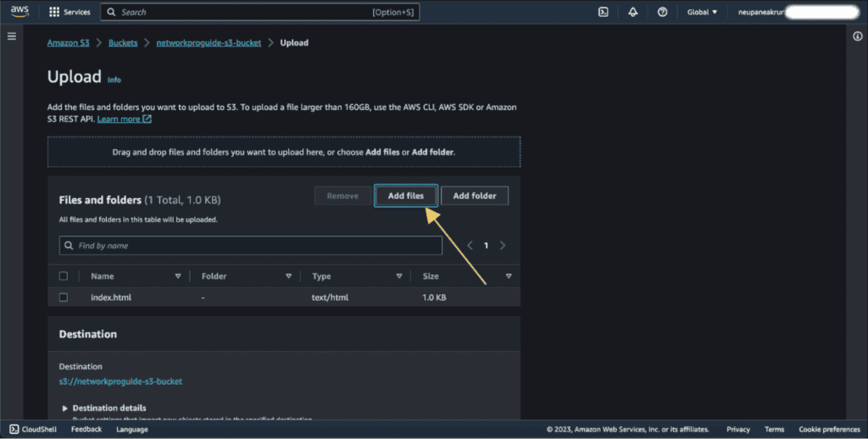868x439 pixels.
Task: Click the top search bar field
Action: click(259, 12)
